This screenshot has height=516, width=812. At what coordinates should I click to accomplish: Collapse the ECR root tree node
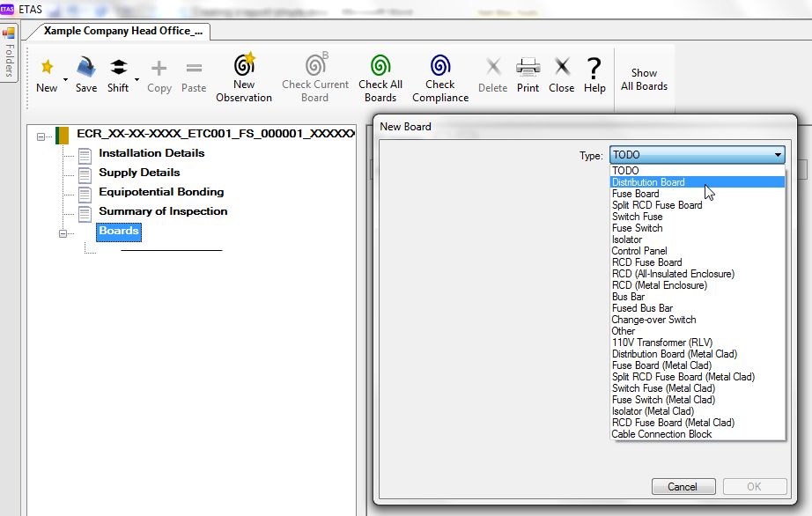[41, 136]
